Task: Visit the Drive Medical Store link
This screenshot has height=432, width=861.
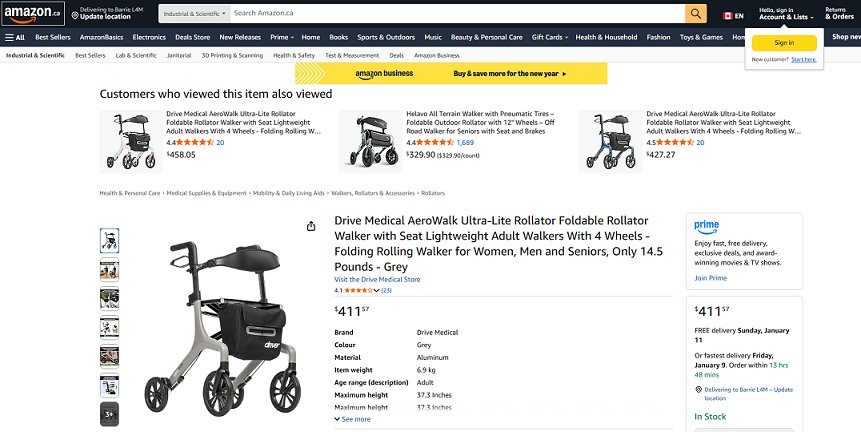Action: coord(377,279)
